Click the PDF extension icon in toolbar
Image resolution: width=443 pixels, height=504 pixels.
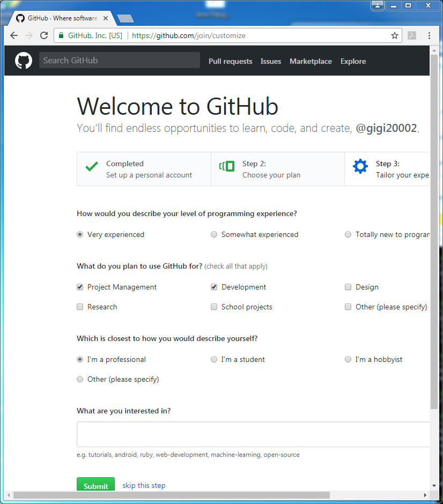point(412,35)
